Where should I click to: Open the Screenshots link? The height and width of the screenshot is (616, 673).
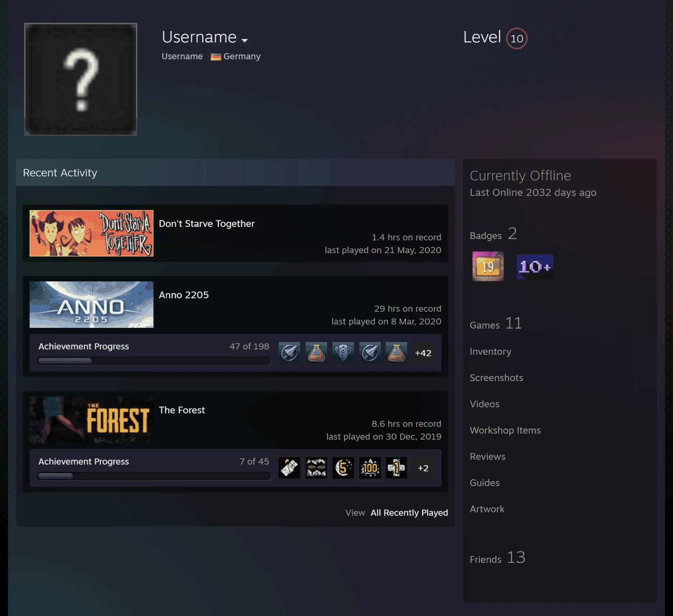tap(496, 378)
